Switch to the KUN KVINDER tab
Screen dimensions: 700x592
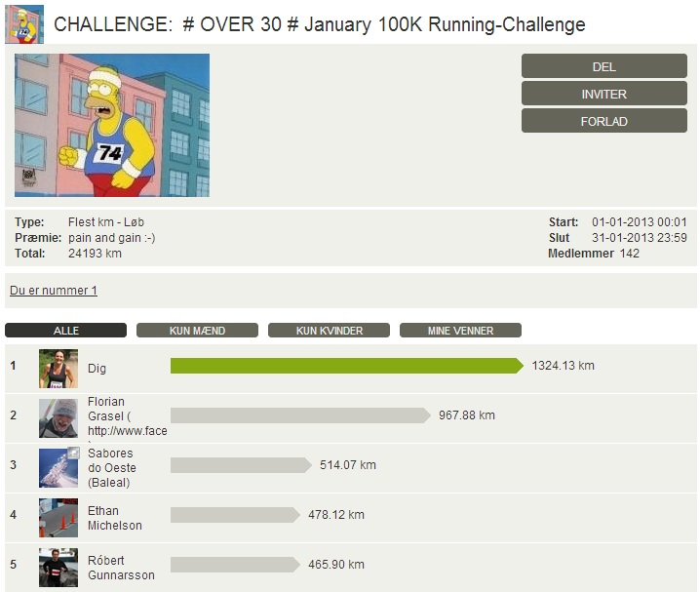tap(329, 331)
